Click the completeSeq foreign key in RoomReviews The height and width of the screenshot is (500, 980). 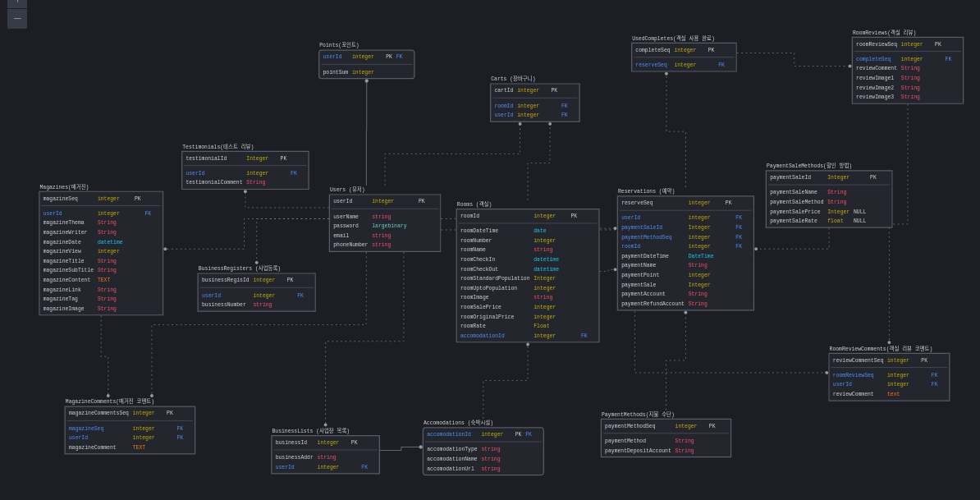(874, 58)
